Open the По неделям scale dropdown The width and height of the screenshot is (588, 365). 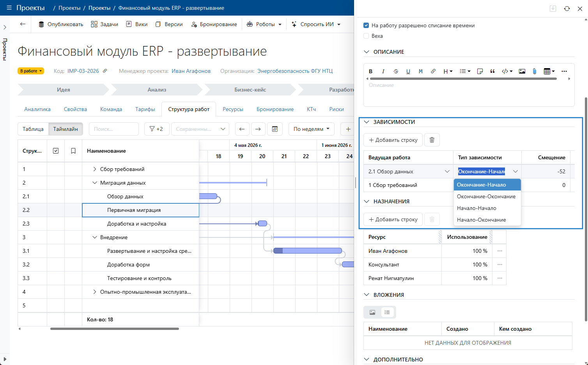click(x=312, y=129)
